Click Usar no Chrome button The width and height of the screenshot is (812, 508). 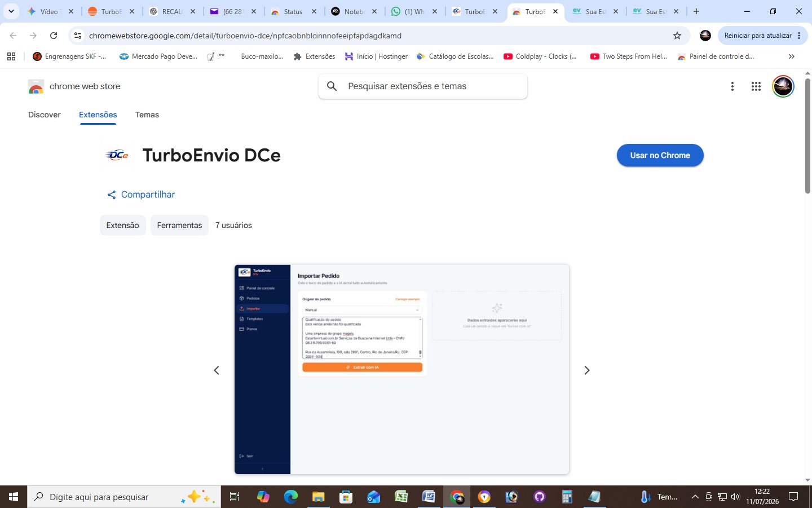click(660, 155)
